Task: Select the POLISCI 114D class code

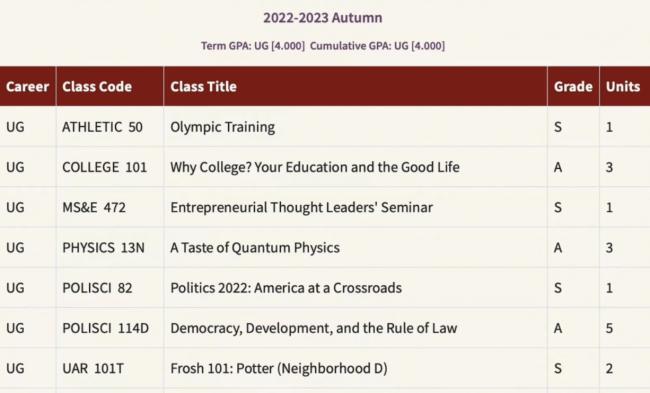Action: tap(105, 328)
